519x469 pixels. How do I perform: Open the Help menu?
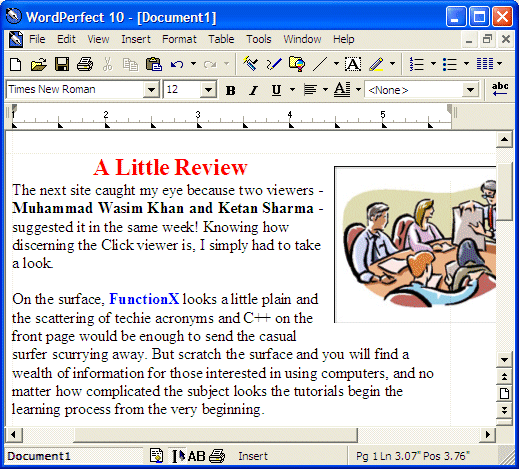344,39
